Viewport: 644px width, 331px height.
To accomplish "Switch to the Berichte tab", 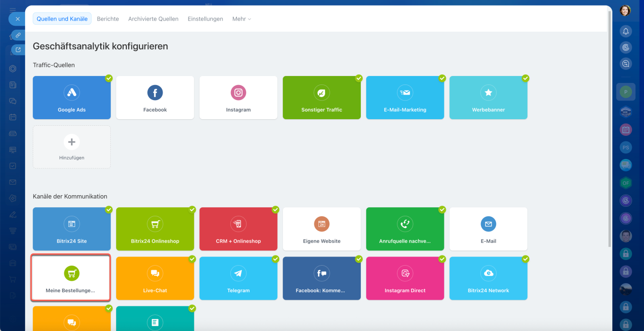I will click(x=108, y=19).
